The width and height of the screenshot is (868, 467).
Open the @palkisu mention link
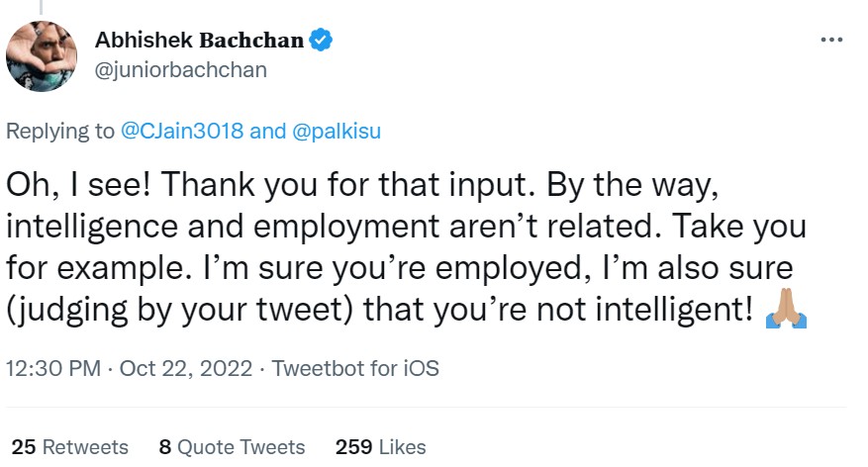pyautogui.click(x=337, y=132)
